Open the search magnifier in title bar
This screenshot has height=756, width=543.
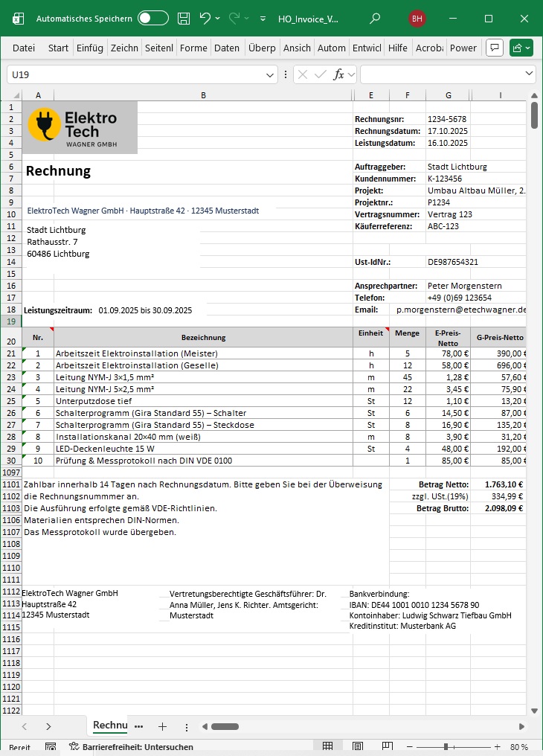coord(375,19)
